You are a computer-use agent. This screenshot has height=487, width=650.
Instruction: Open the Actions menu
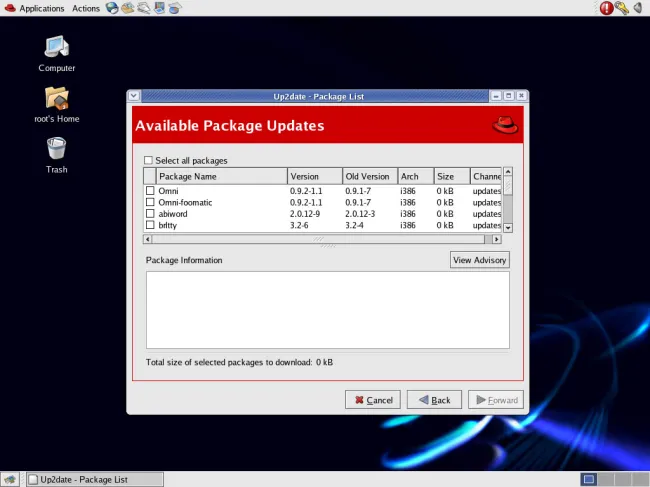click(86, 8)
